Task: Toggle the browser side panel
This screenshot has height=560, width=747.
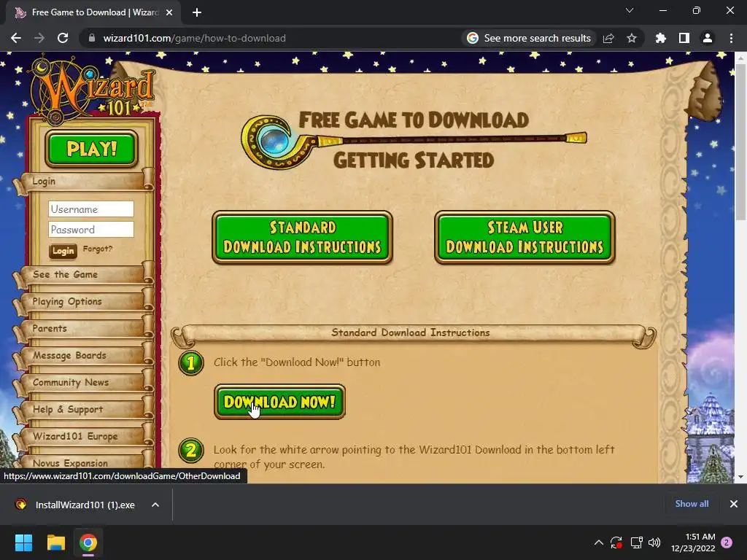Action: click(x=684, y=38)
